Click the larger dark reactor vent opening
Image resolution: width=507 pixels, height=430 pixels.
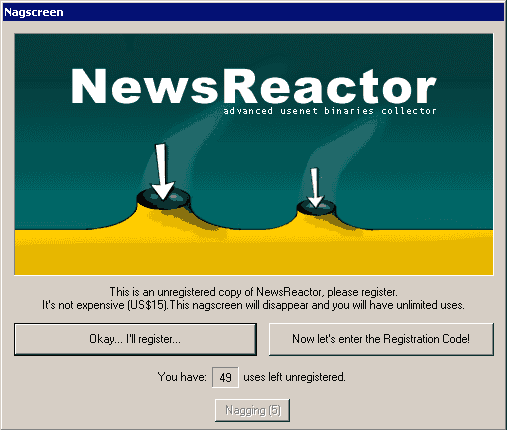(164, 198)
